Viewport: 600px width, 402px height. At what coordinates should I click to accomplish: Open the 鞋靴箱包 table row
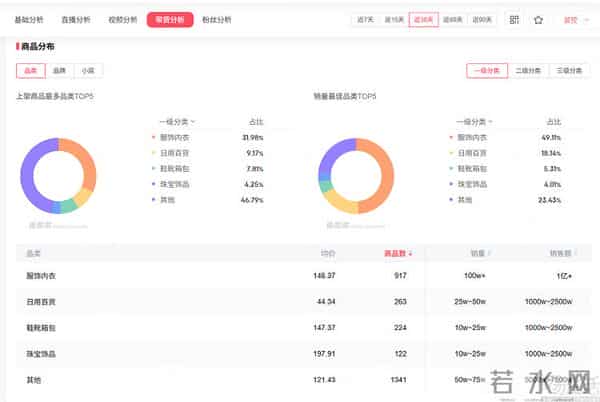pos(303,327)
